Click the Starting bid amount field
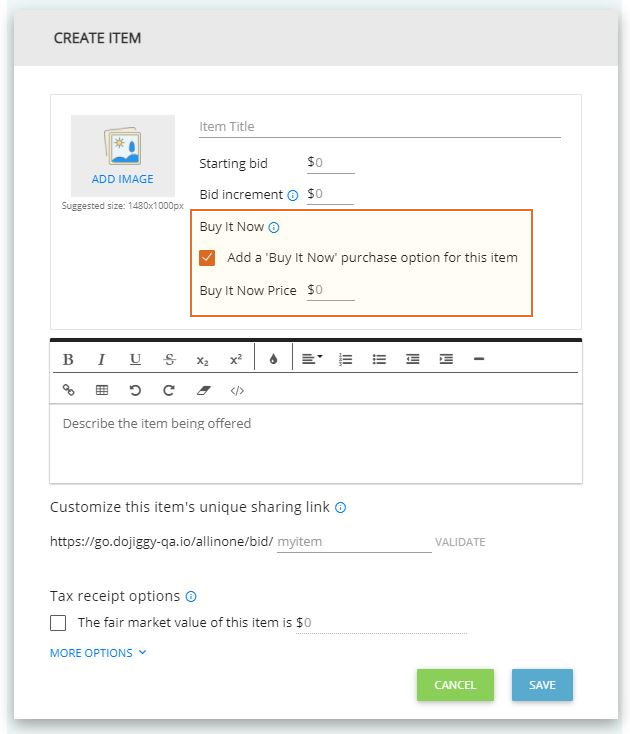630x734 pixels. click(330, 163)
